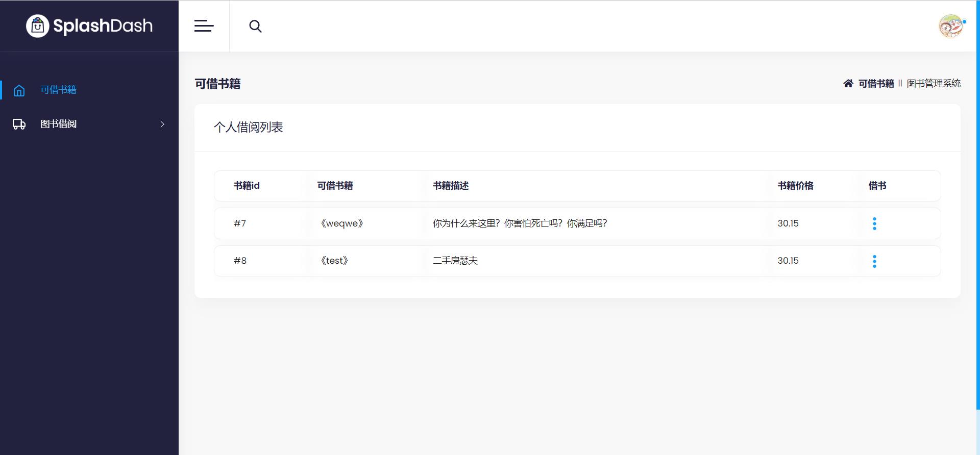The width and height of the screenshot is (980, 455).
Task: Click description 你为什么来这里?你害怕死亡吗?你满足吗?
Action: coord(520,223)
